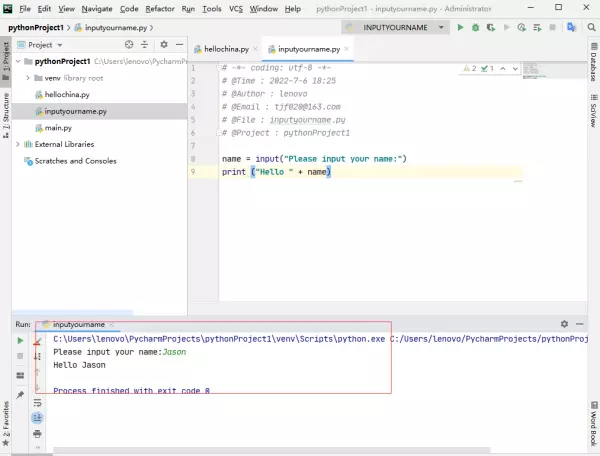Open the Database side panel
600x456 pixels.
click(x=593, y=62)
